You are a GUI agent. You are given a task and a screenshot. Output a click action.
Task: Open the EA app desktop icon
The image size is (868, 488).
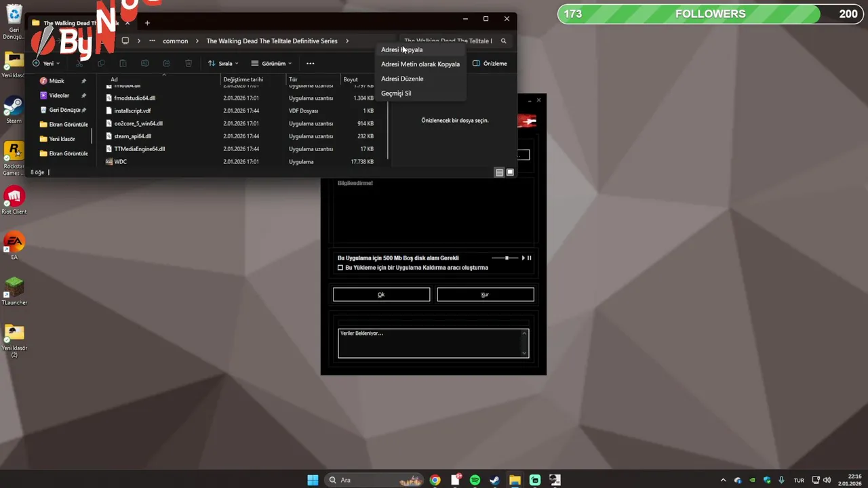point(14,245)
